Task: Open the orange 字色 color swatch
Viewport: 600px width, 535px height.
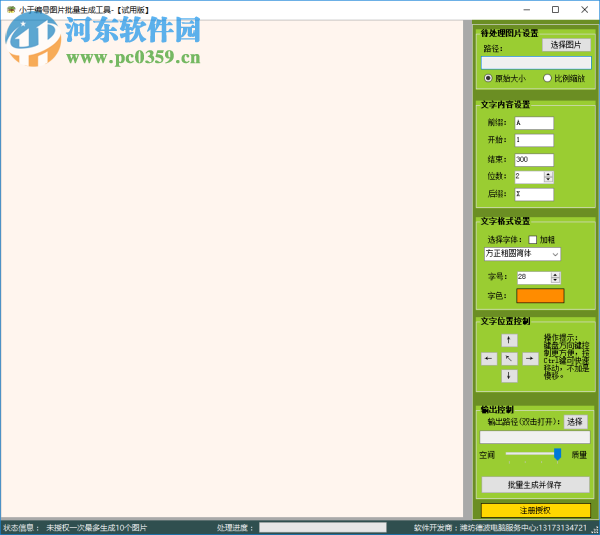Action: tap(540, 296)
